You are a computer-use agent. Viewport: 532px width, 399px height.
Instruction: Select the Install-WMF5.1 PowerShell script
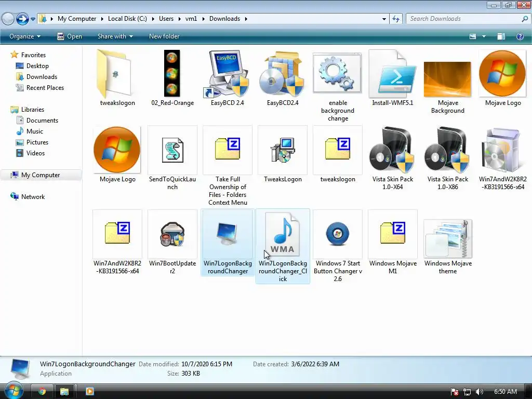(x=393, y=74)
